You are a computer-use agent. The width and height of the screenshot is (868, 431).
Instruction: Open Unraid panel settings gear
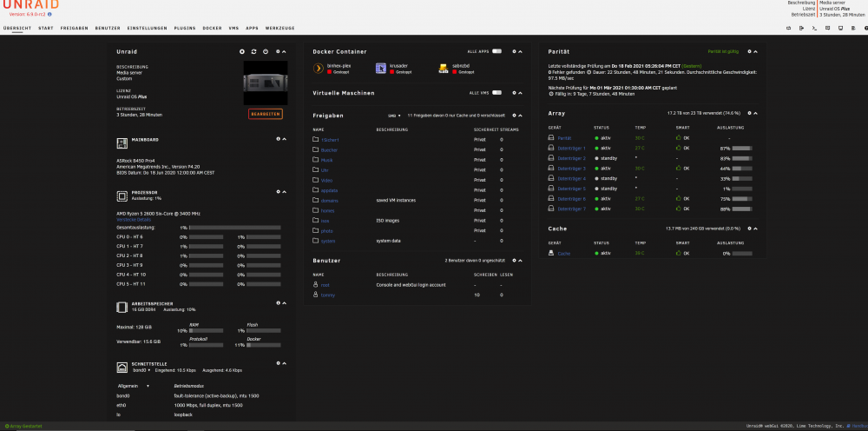(278, 51)
